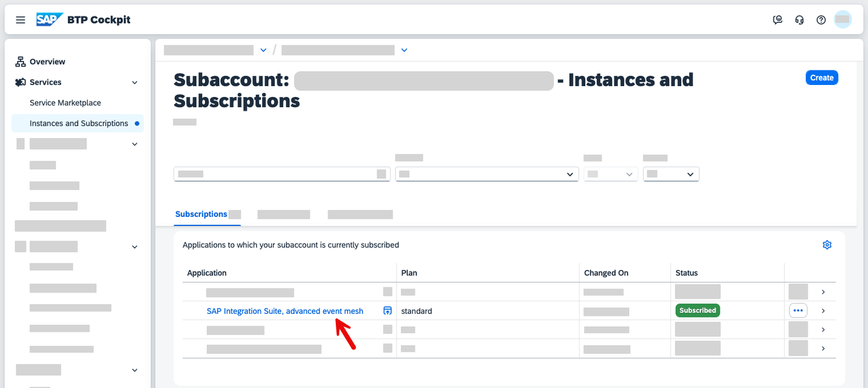Open the feedback chat icon
Image resolution: width=868 pixels, height=388 pixels.
coord(778,20)
